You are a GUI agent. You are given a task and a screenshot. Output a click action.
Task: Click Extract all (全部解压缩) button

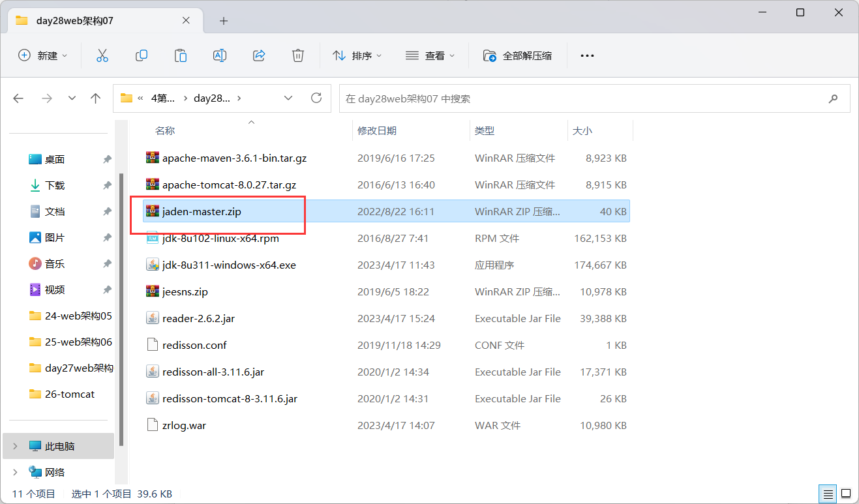pyautogui.click(x=517, y=55)
